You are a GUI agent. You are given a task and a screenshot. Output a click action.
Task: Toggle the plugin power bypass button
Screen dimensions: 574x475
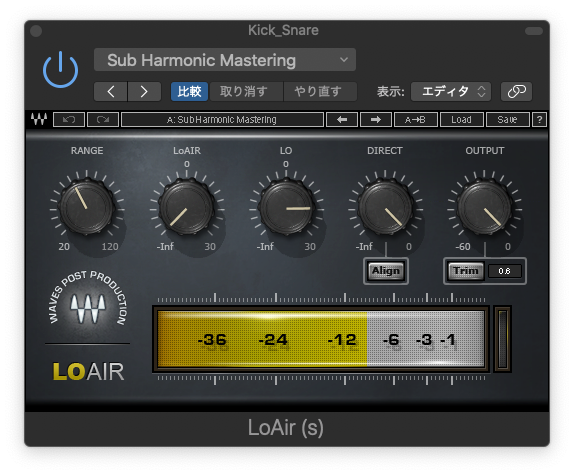(60, 70)
